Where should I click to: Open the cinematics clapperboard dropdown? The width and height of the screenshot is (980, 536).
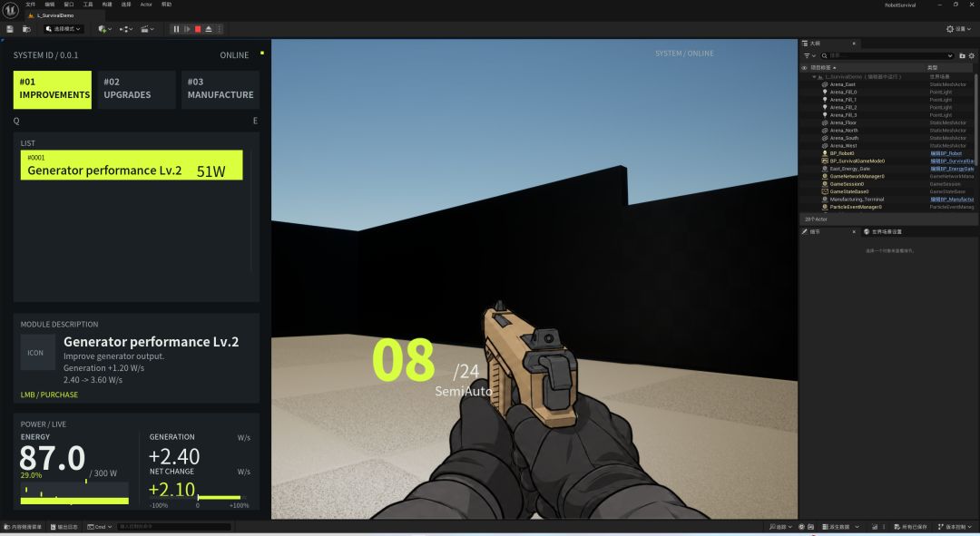[x=147, y=29]
